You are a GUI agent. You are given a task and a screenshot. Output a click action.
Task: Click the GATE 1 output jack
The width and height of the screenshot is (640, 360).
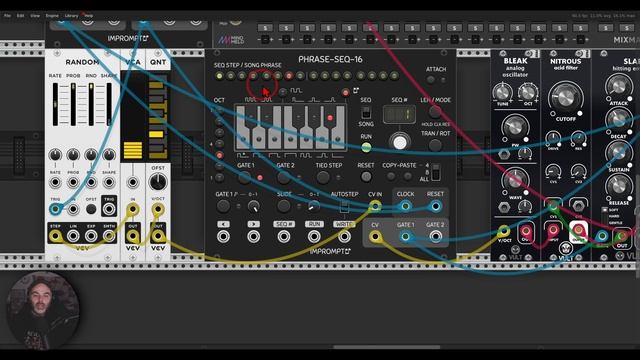[x=405, y=236]
